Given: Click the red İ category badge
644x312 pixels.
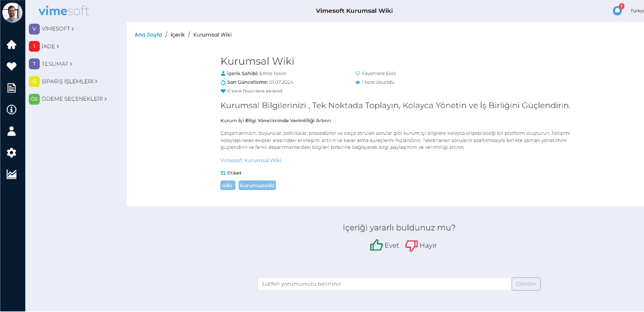Looking at the screenshot, I should pyautogui.click(x=34, y=46).
